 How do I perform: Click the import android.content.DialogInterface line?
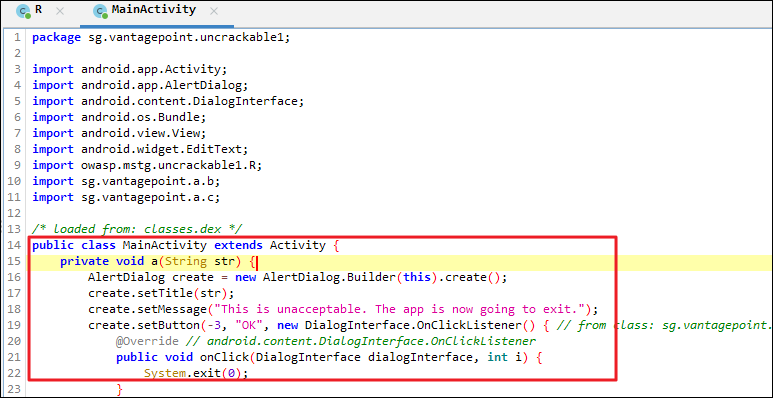click(x=168, y=101)
